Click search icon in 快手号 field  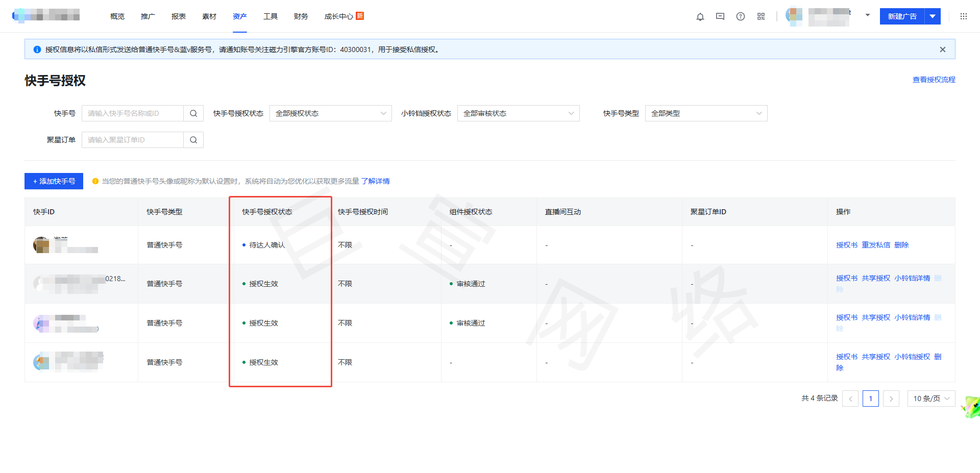pos(193,113)
